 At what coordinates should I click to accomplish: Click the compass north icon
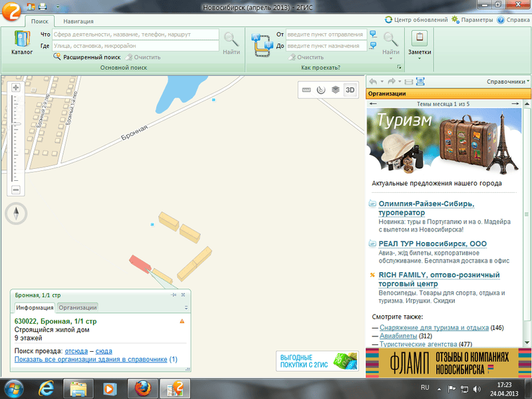16,213
